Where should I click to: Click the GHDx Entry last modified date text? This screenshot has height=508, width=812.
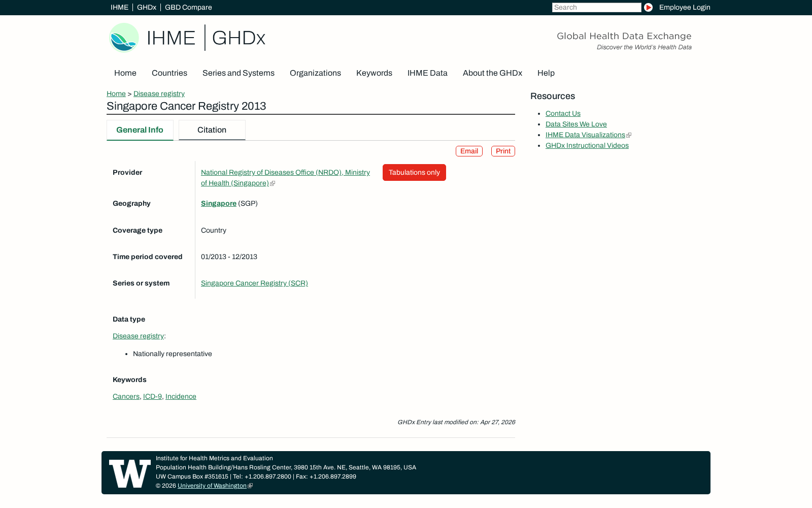(456, 422)
